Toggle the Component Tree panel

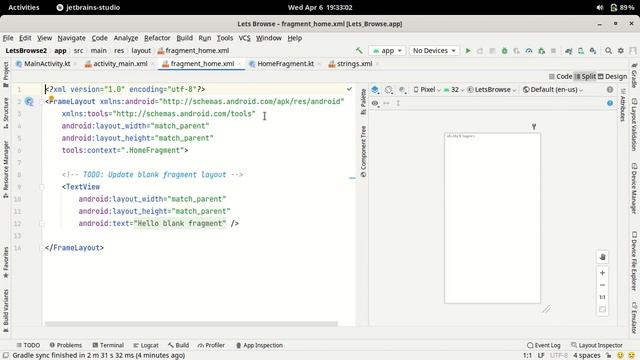pos(363,151)
